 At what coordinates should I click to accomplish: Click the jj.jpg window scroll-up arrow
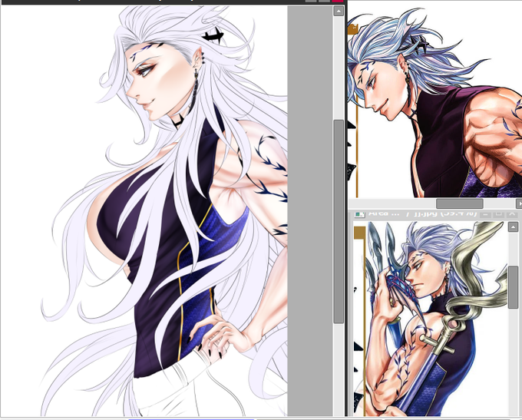(x=513, y=227)
